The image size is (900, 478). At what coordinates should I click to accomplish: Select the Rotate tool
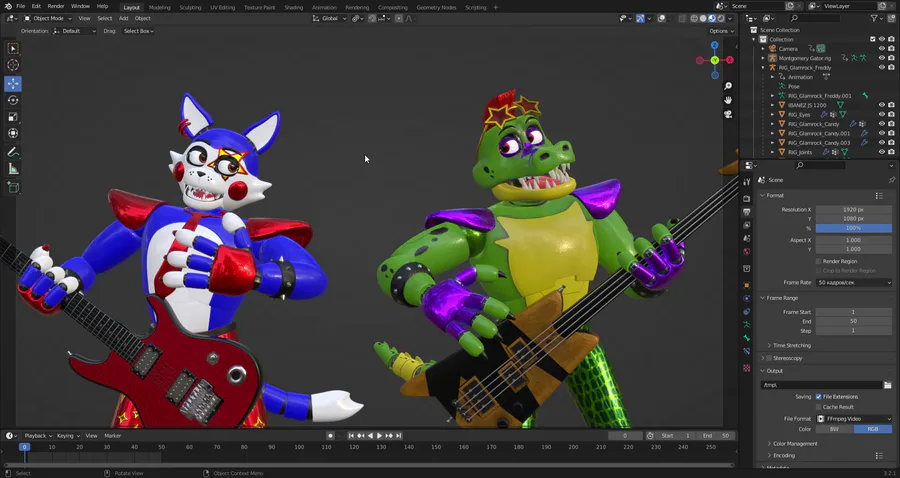click(13, 100)
